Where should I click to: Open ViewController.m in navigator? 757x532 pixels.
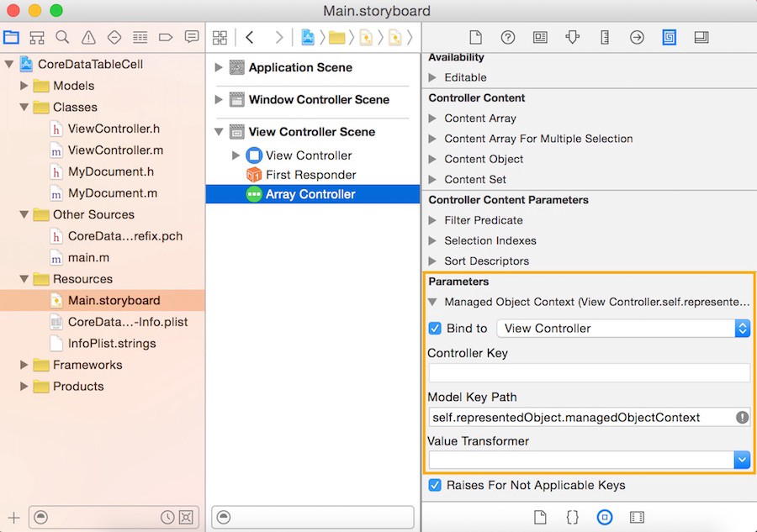[115, 150]
